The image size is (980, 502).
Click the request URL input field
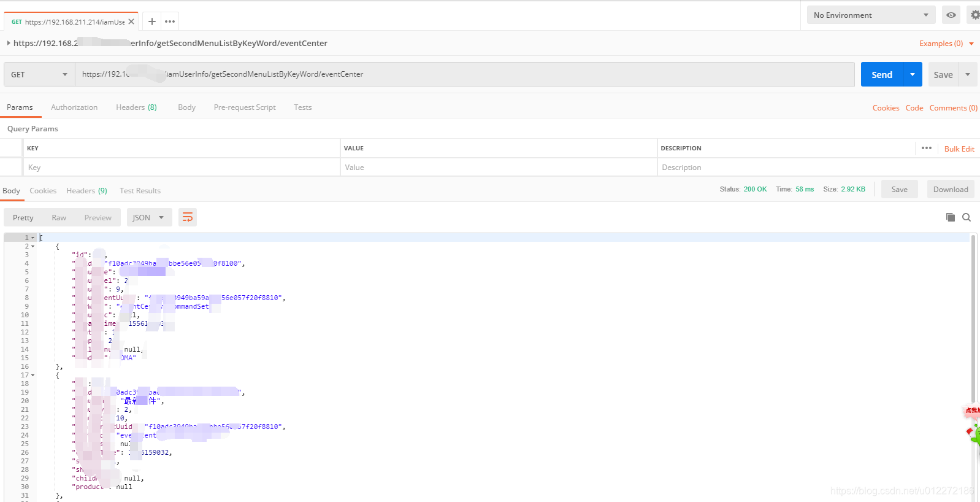pos(465,74)
